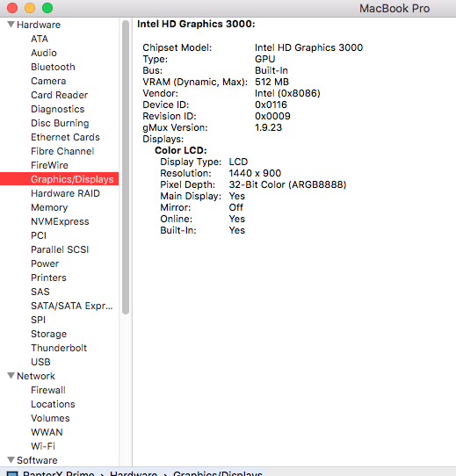Click the green zoom window button
This screenshot has height=476, width=456.
coord(47,8)
